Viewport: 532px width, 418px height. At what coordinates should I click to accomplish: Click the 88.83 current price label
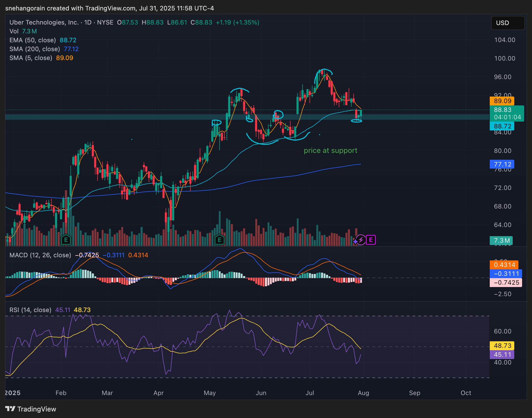(507, 114)
